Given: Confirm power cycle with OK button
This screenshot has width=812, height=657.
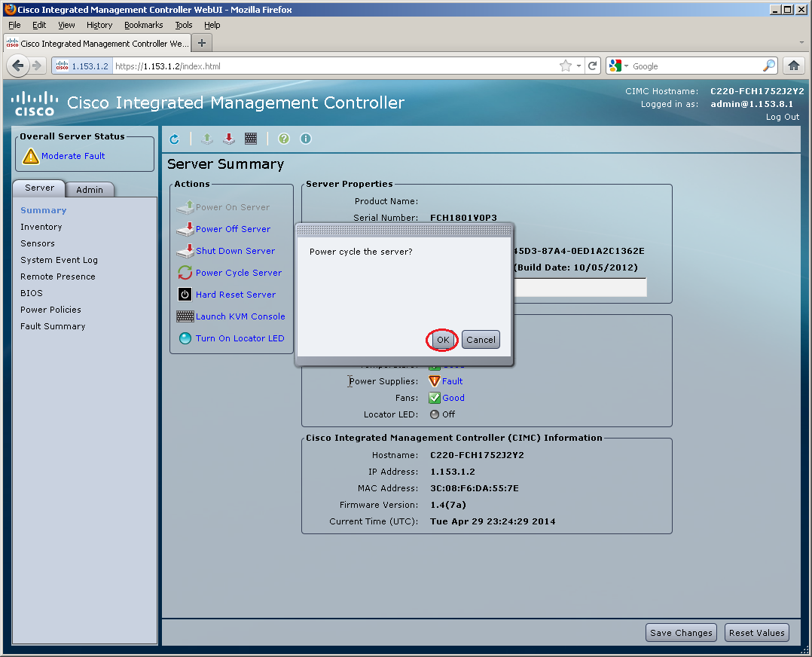Looking at the screenshot, I should (443, 340).
